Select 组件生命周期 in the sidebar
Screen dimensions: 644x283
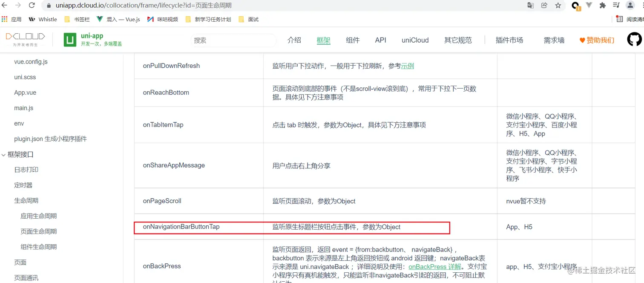pyautogui.click(x=39, y=247)
